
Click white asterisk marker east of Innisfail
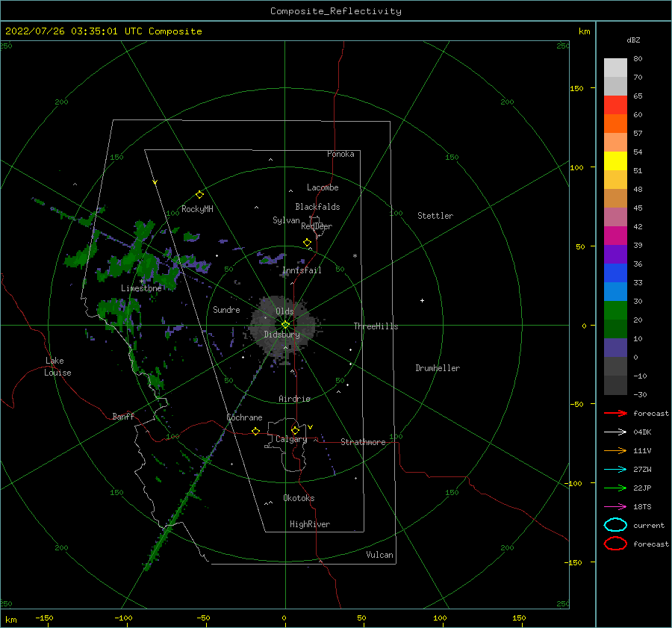tap(355, 256)
